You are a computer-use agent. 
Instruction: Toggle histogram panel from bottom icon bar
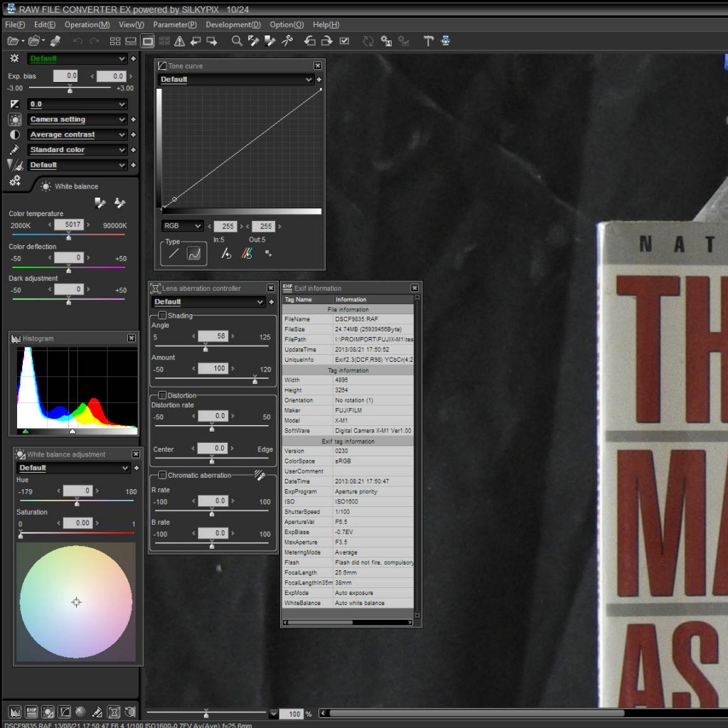click(x=15, y=711)
